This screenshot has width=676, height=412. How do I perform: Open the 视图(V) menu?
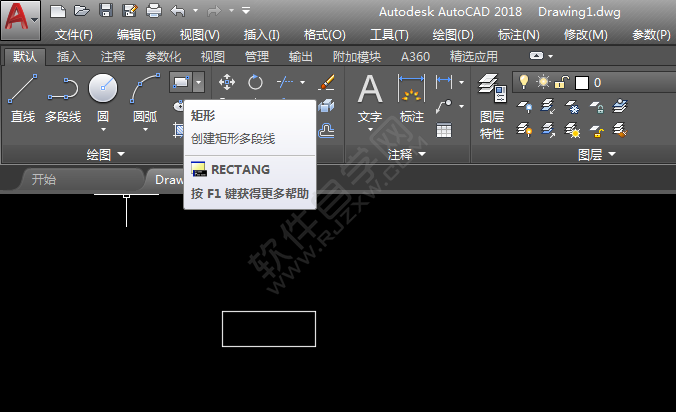[x=200, y=35]
